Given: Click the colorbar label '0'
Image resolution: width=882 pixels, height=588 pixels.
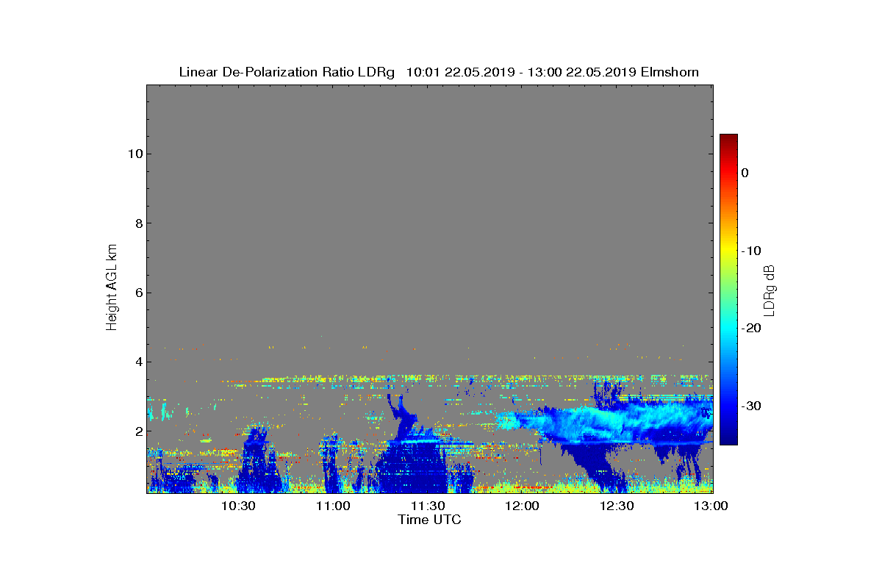Looking at the screenshot, I should pyautogui.click(x=745, y=173).
